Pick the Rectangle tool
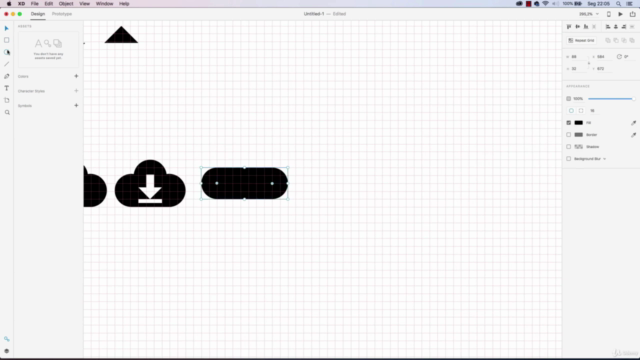This screenshot has width=640, height=360. click(x=7, y=40)
